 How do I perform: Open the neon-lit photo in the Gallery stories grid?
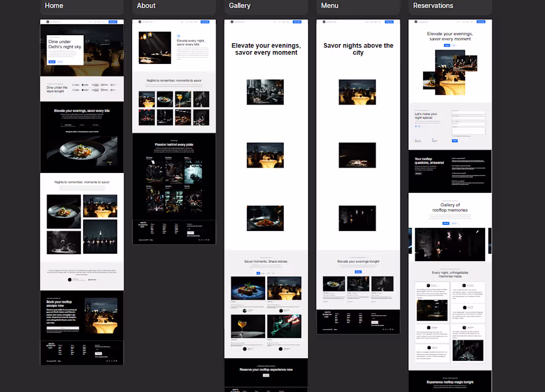tap(284, 326)
